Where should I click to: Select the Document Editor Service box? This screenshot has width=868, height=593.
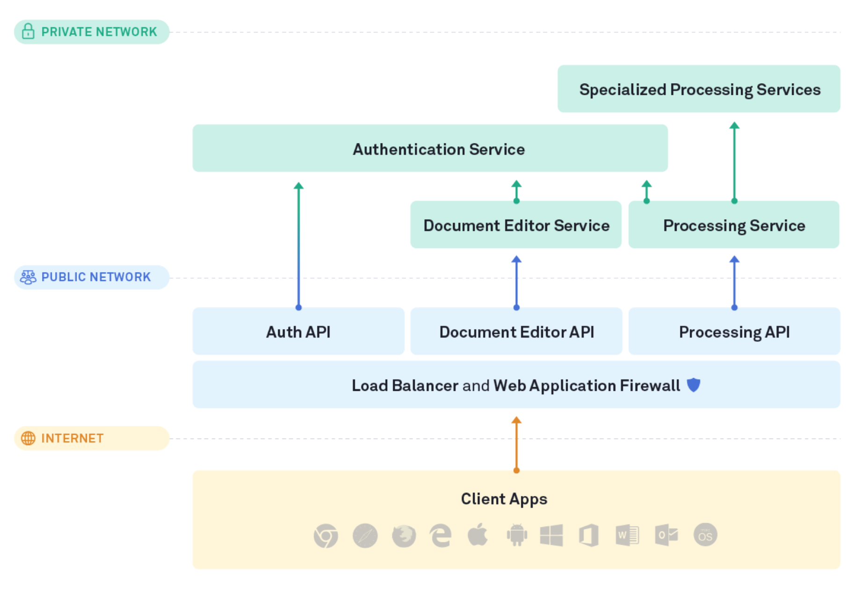(x=516, y=225)
